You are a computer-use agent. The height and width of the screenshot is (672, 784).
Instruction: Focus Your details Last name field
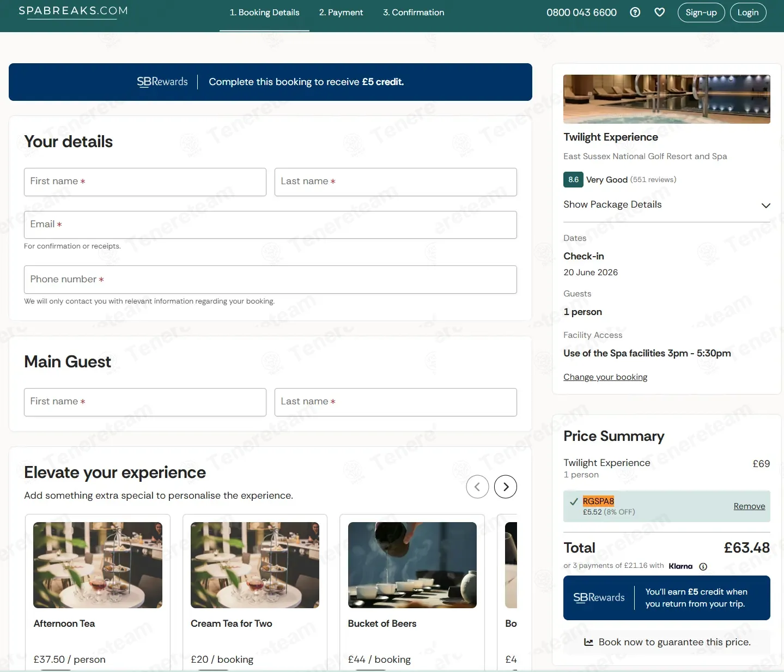click(x=396, y=182)
